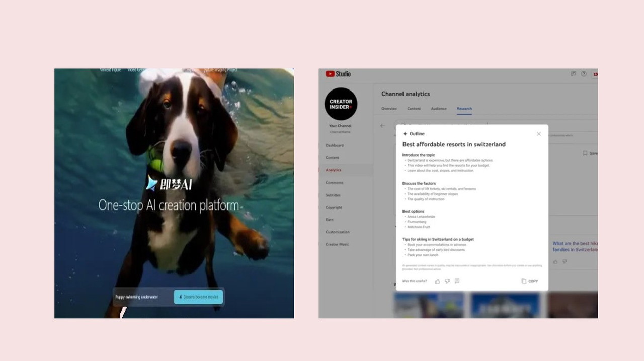The width and height of the screenshot is (644, 361).
Task: Click the send feedback icon in top bar
Action: coord(573,74)
